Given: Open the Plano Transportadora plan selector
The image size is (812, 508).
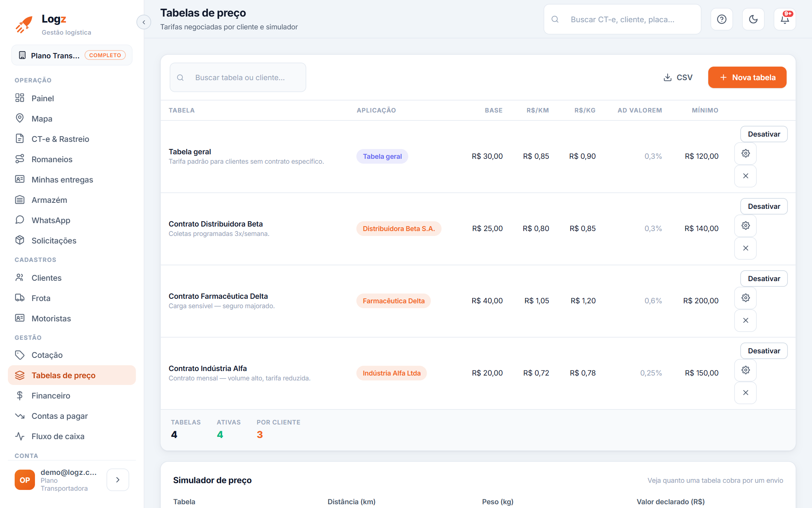Looking at the screenshot, I should point(72,55).
